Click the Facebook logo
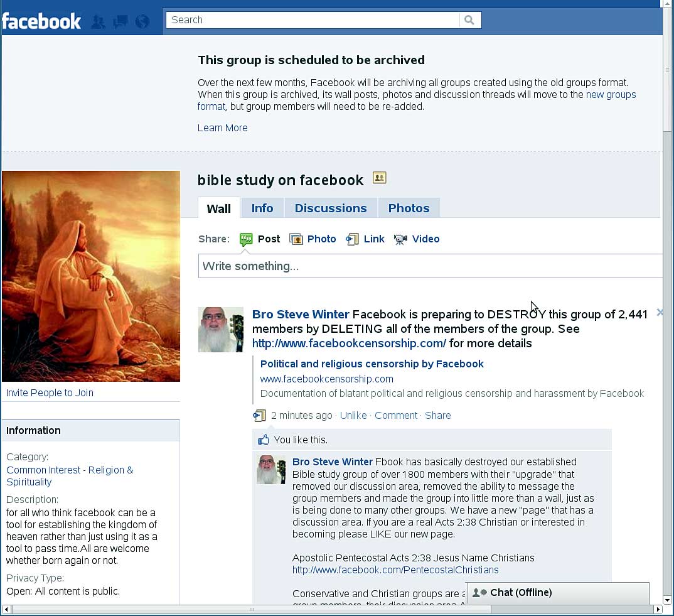674x616 pixels. [41, 21]
